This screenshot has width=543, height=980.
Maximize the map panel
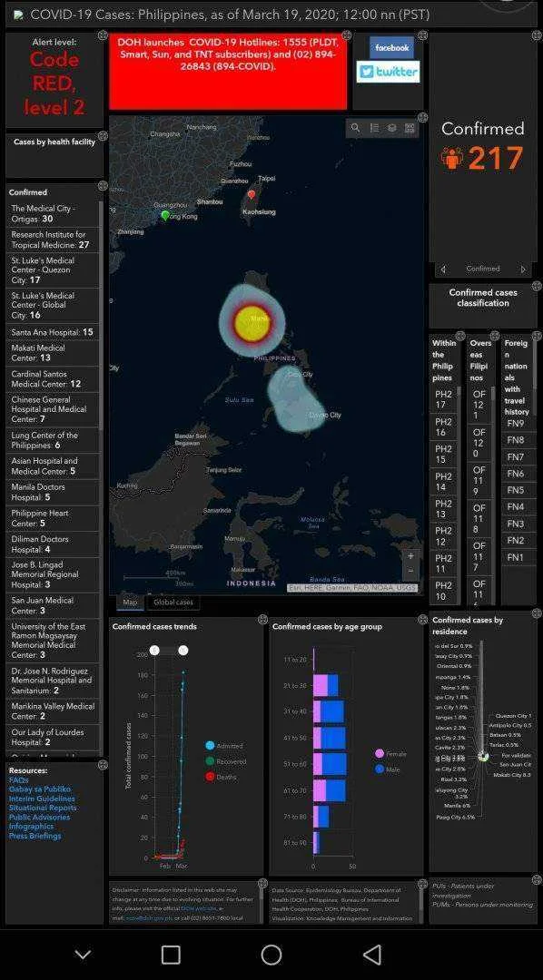tap(422, 117)
